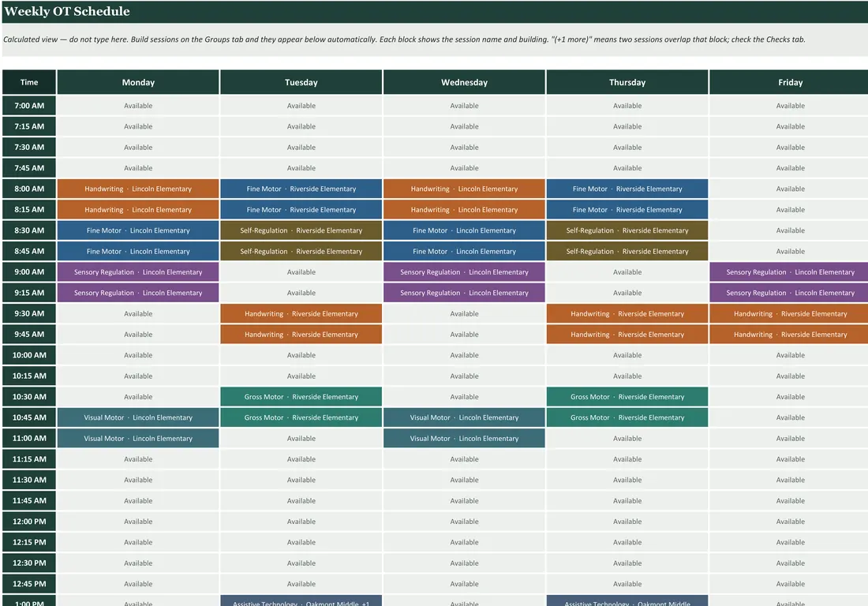This screenshot has width=868, height=606.
Task: Select Friday 9:15 AM Sensory Regulation block
Action: [790, 293]
